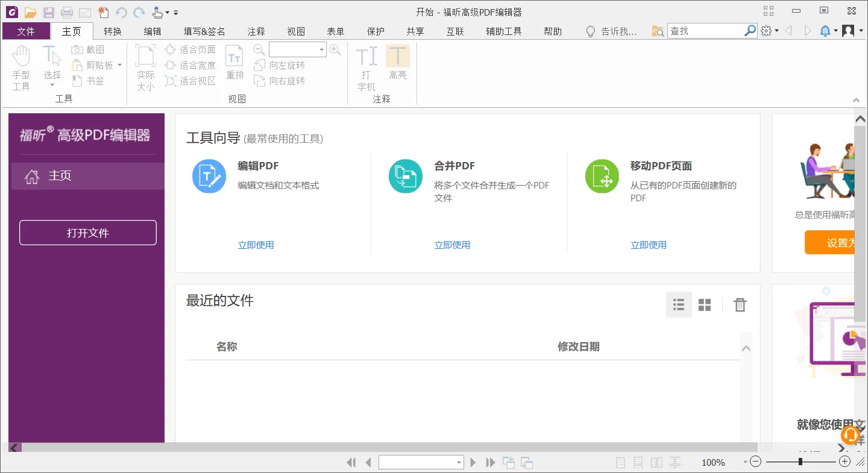
Task: Select 主页 item in purple sidebar
Action: coord(88,176)
